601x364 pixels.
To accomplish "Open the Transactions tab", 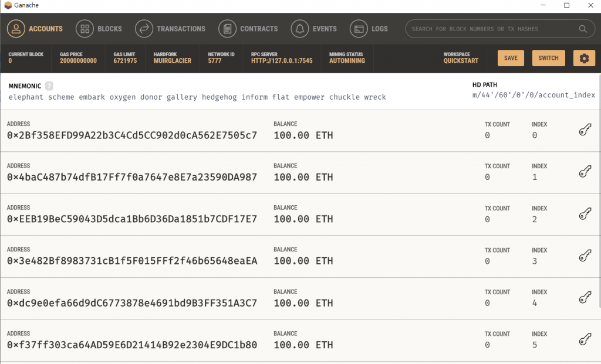I will point(170,29).
